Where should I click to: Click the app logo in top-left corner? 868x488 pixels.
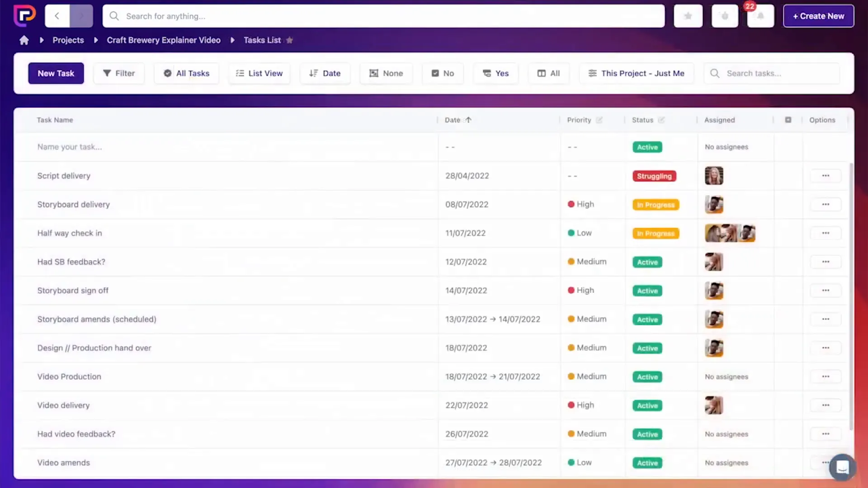click(x=25, y=15)
